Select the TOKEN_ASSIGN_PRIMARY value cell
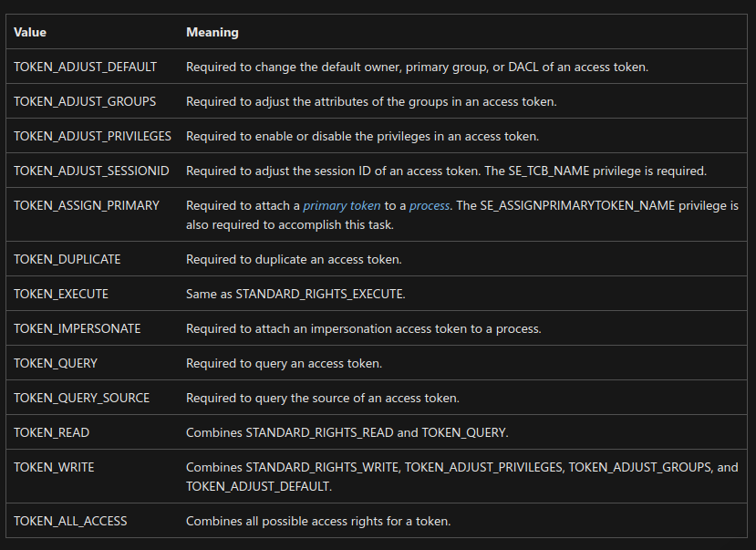The image size is (756, 550). click(x=87, y=205)
